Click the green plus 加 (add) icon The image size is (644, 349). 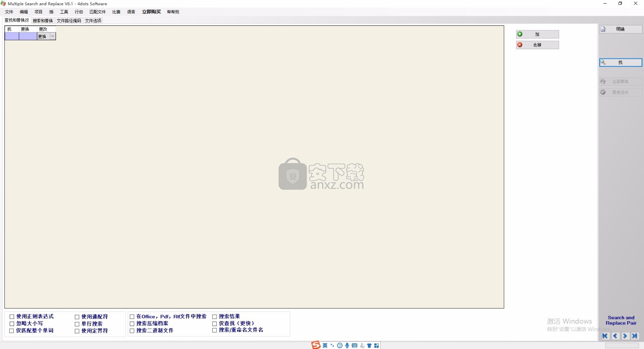[x=520, y=34]
